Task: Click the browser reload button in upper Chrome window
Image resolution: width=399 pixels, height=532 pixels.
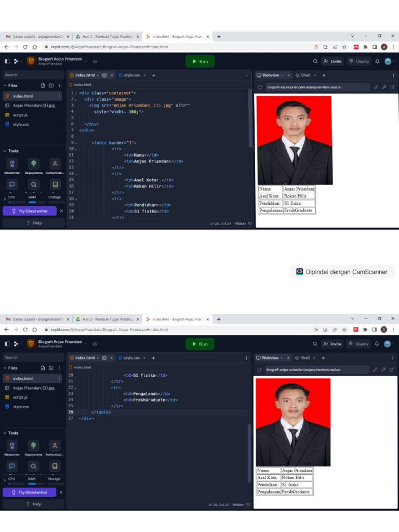Action: (x=25, y=47)
